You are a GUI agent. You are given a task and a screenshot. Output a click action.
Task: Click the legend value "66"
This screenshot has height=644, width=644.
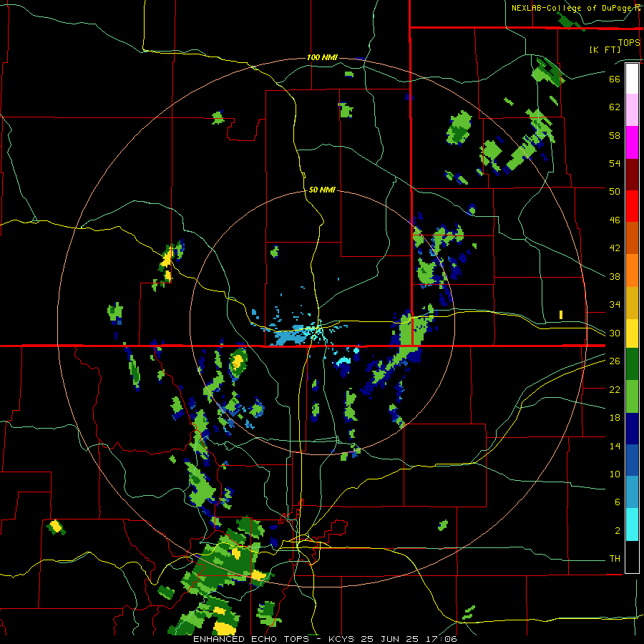pyautogui.click(x=615, y=79)
